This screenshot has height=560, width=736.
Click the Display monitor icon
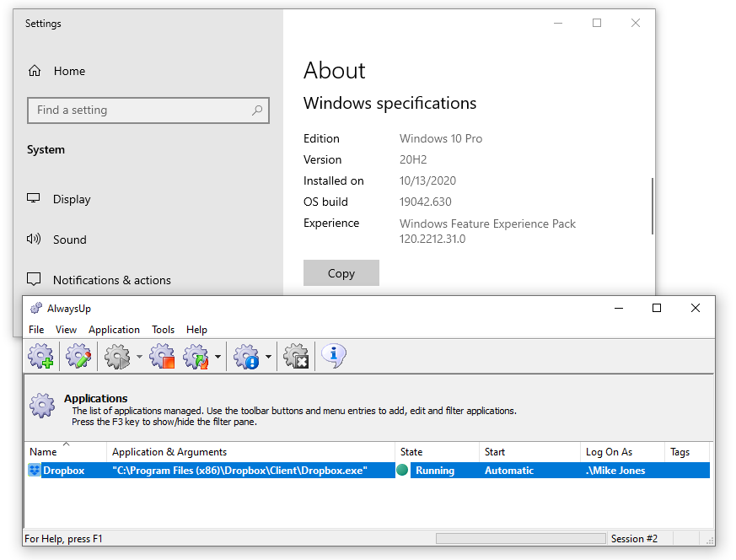pos(34,198)
